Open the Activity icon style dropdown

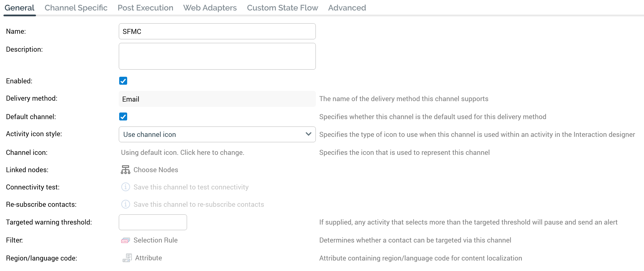coord(212,134)
